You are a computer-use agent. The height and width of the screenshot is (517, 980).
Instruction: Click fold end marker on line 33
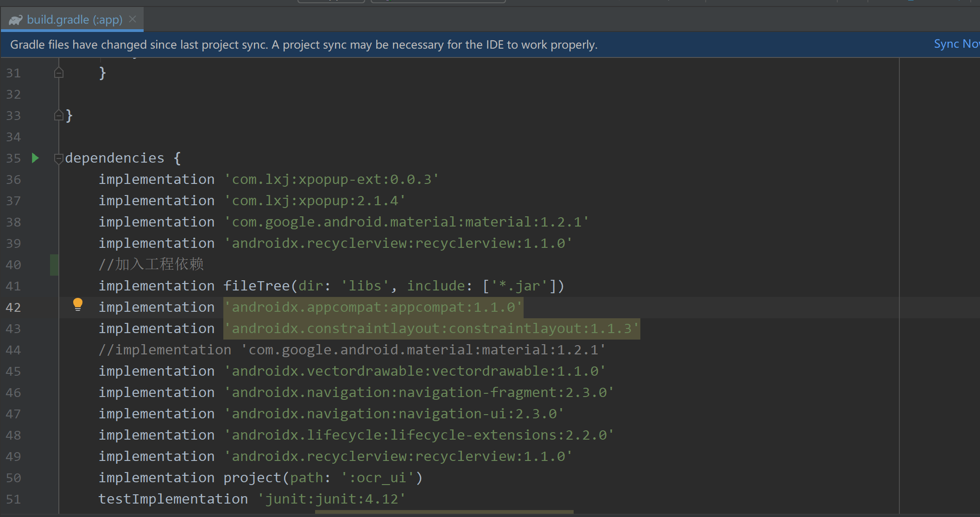tap(58, 115)
